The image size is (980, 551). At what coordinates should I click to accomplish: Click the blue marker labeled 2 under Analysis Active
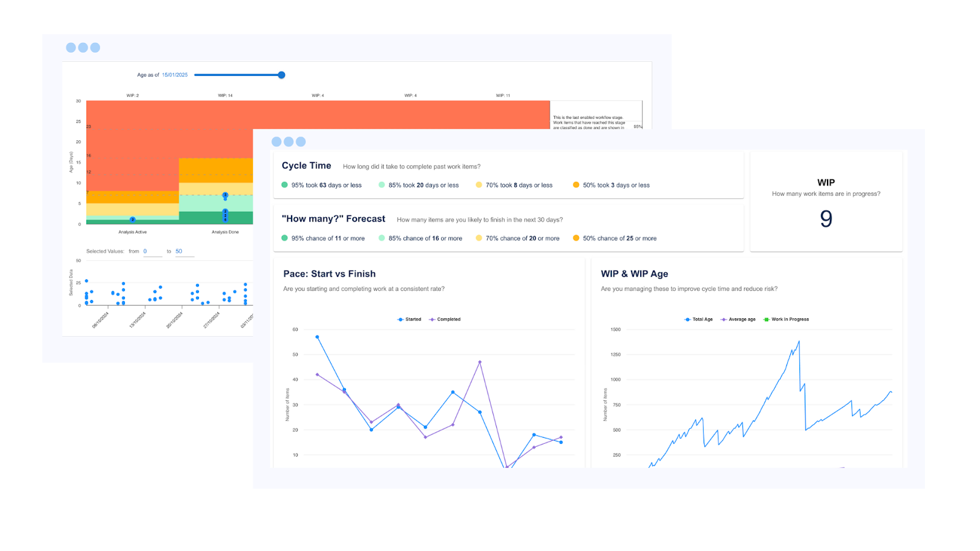pyautogui.click(x=132, y=219)
